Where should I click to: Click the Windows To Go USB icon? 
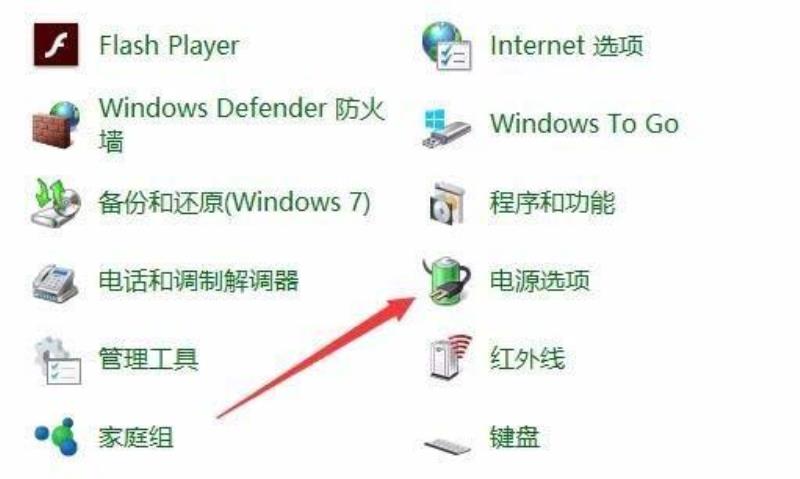click(446, 129)
